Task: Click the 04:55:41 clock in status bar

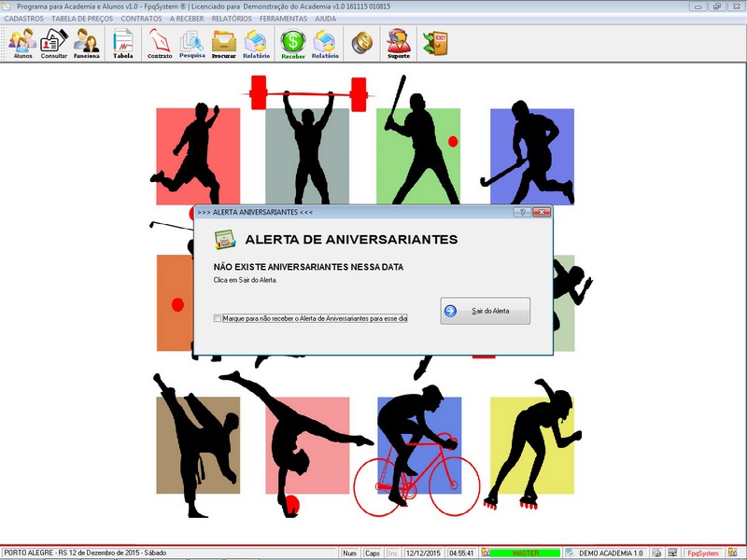Action: (x=461, y=553)
